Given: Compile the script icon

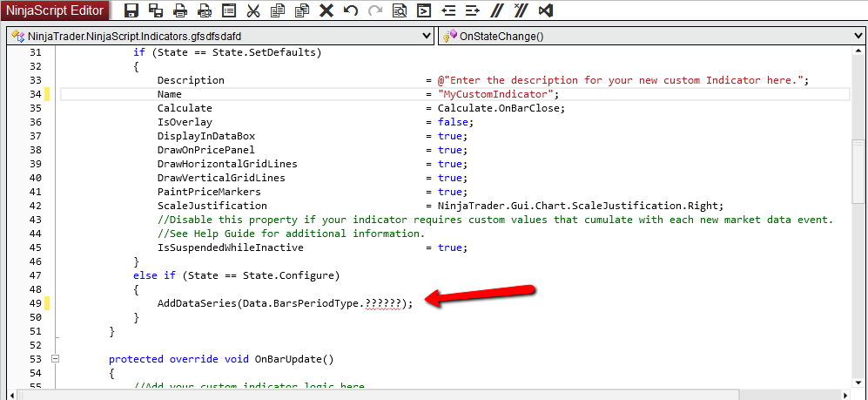Looking at the screenshot, I should coord(423,10).
